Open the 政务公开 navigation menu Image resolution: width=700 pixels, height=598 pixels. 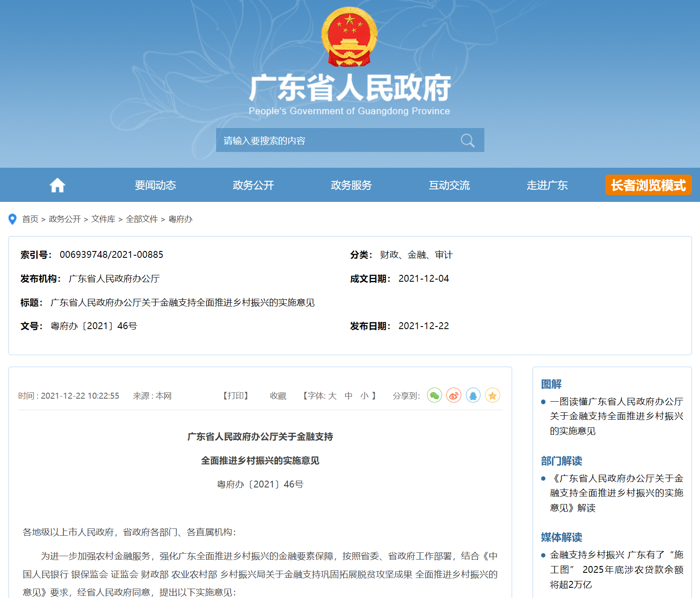[x=253, y=185]
